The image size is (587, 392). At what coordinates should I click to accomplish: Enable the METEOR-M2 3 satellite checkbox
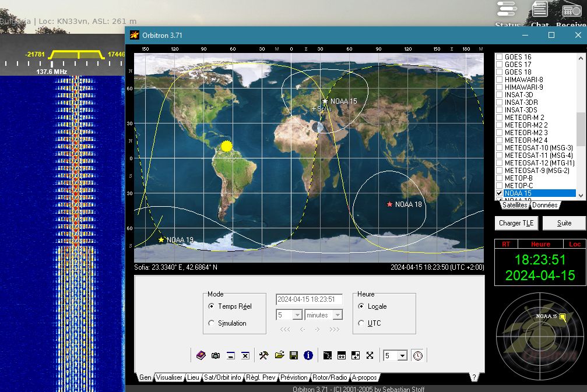pos(499,133)
